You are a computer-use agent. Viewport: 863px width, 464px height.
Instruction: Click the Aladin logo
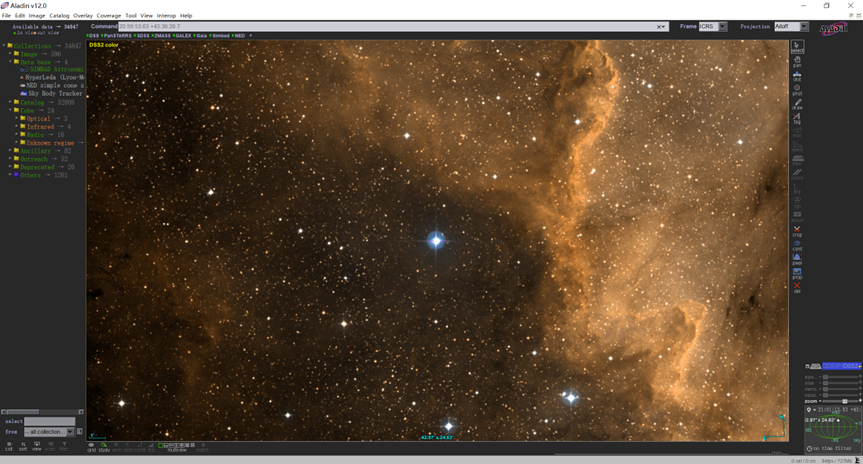tap(834, 29)
